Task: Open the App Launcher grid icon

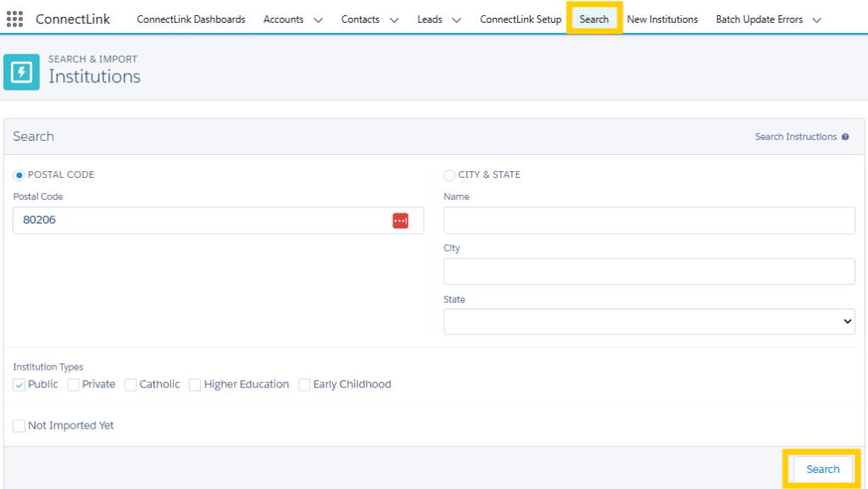Action: point(14,19)
